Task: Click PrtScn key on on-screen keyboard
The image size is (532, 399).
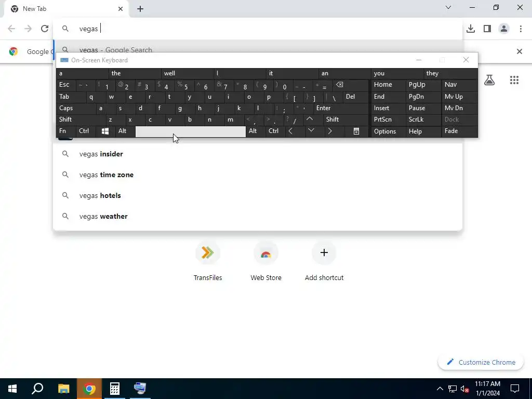Action: pyautogui.click(x=388, y=119)
